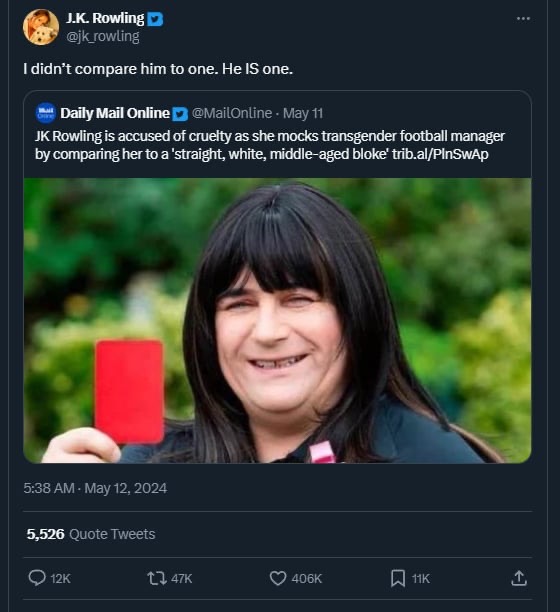Click the reply speech bubble icon
Screen dimensions: 560x612
point(37,578)
